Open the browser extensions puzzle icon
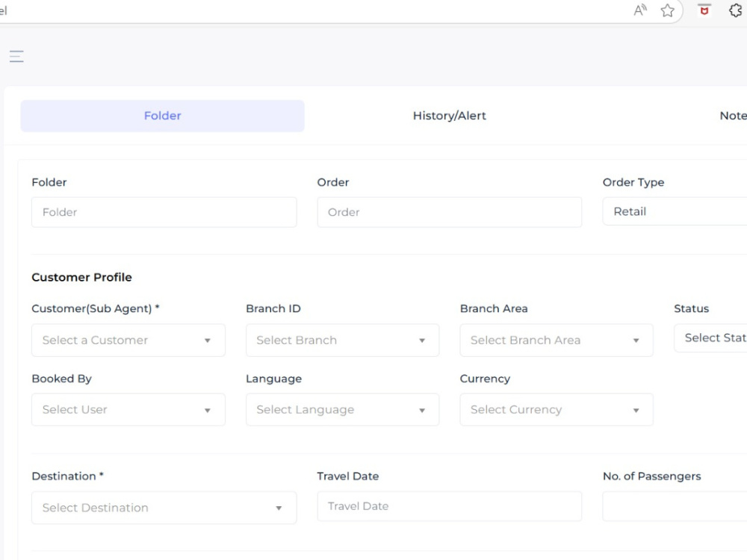 click(x=736, y=10)
